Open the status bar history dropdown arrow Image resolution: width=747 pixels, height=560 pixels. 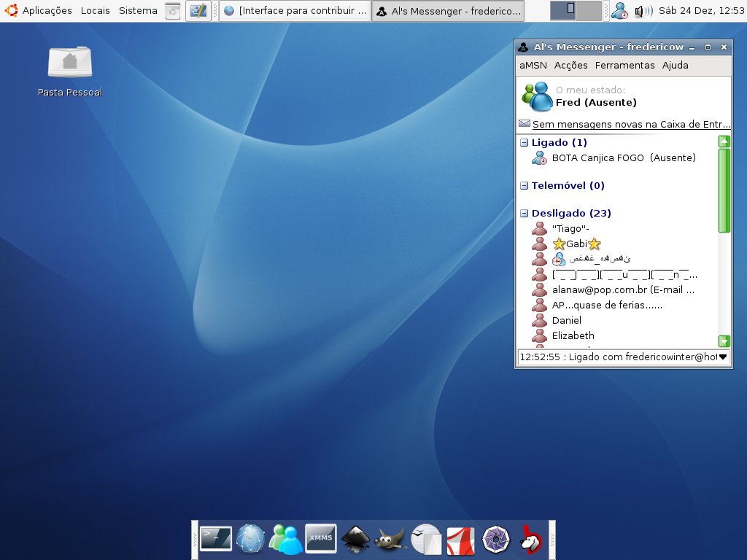pyautogui.click(x=723, y=357)
